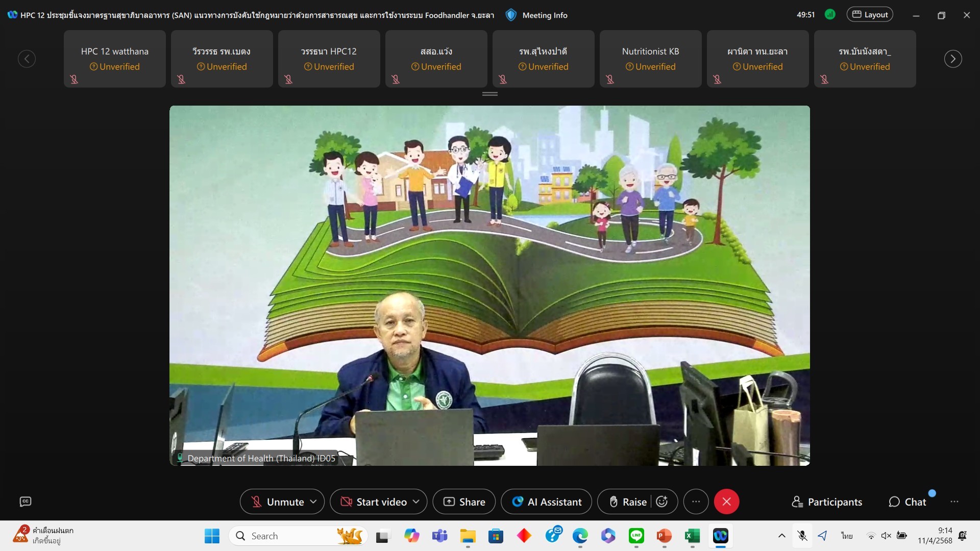The width and height of the screenshot is (980, 551).
Task: Open Microsoft Edge from the taskbar
Action: click(580, 536)
